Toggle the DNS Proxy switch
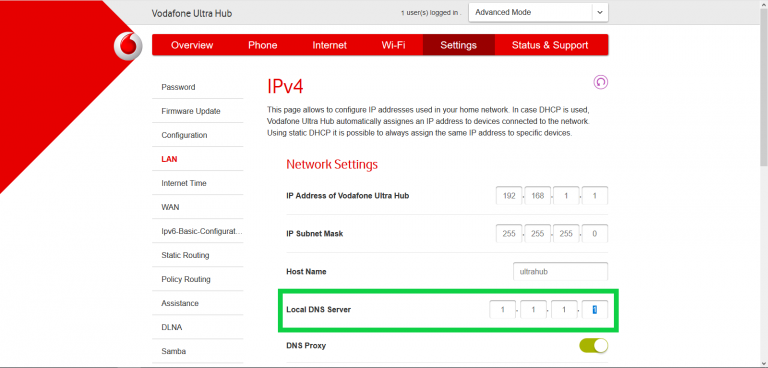The image size is (768, 368). click(x=593, y=345)
